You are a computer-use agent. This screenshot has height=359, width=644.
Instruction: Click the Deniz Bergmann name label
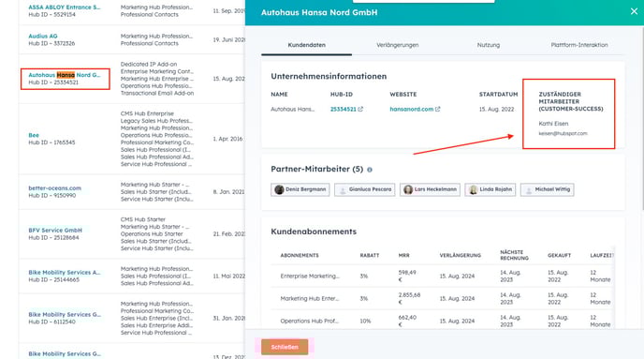[x=305, y=189]
